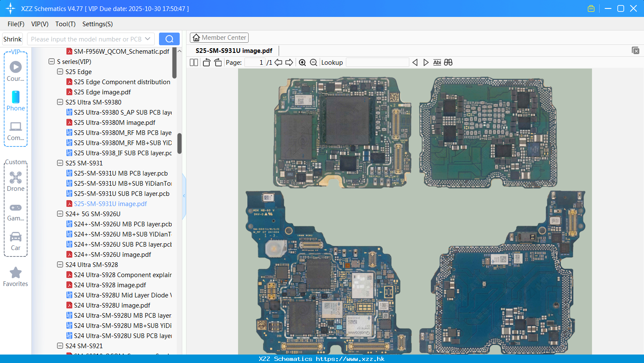644x363 pixels.
Task: Open S25 Ultra-S9380 S_AP SUB PCB layer
Action: point(119,112)
